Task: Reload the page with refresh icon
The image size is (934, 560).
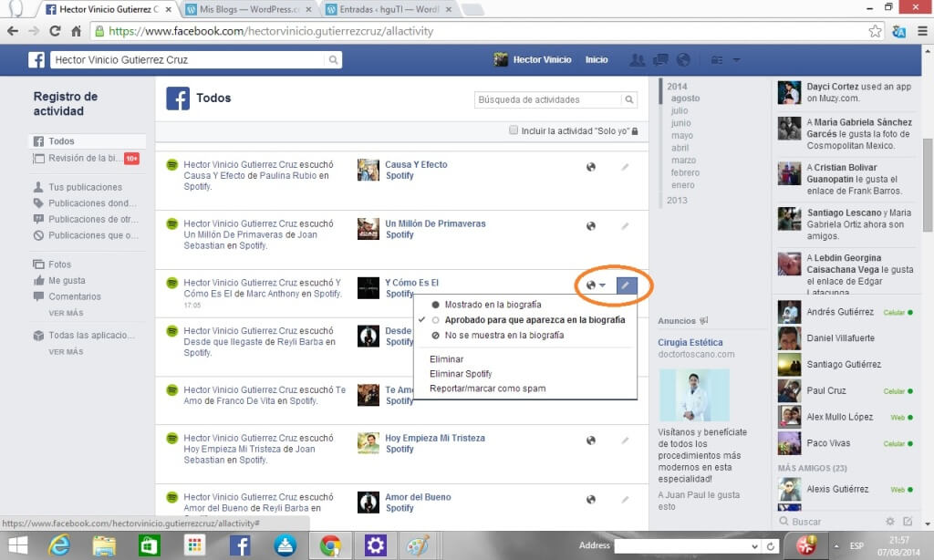Action: pos(55,31)
